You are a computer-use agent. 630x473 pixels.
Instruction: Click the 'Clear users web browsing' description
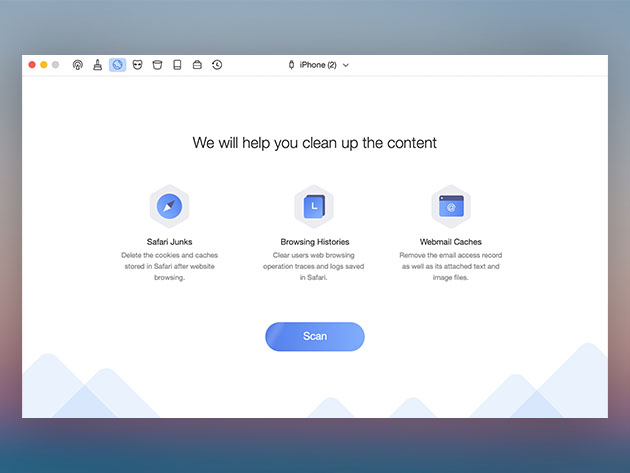tap(314, 266)
